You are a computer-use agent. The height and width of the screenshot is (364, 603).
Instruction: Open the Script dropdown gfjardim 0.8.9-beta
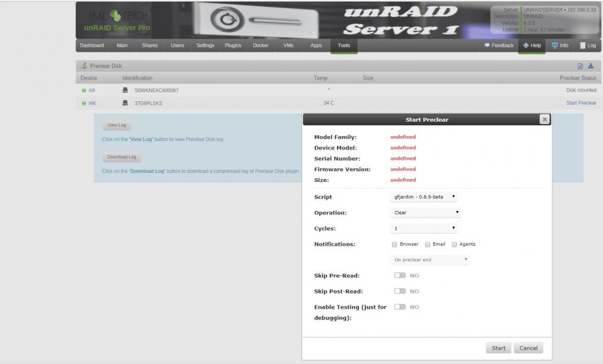point(424,197)
